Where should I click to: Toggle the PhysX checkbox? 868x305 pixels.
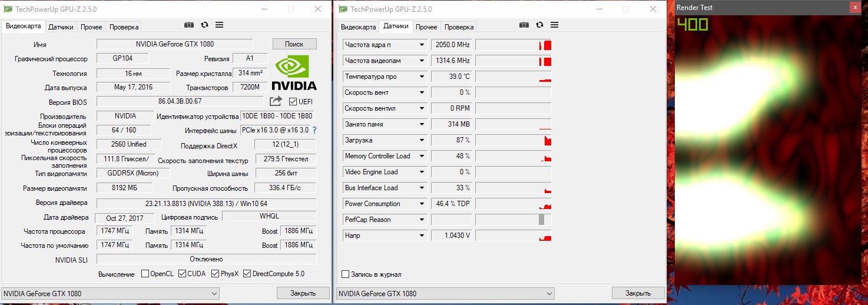pos(216,274)
